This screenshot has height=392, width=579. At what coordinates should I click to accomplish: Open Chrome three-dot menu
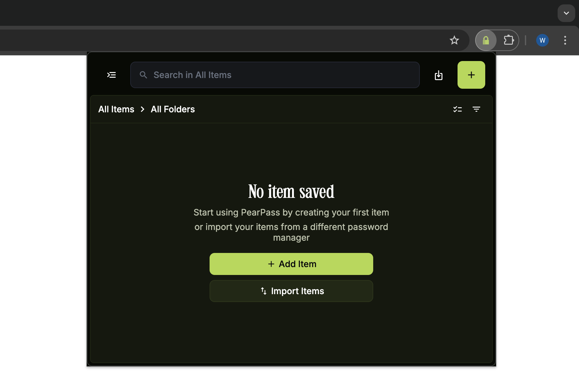565,40
